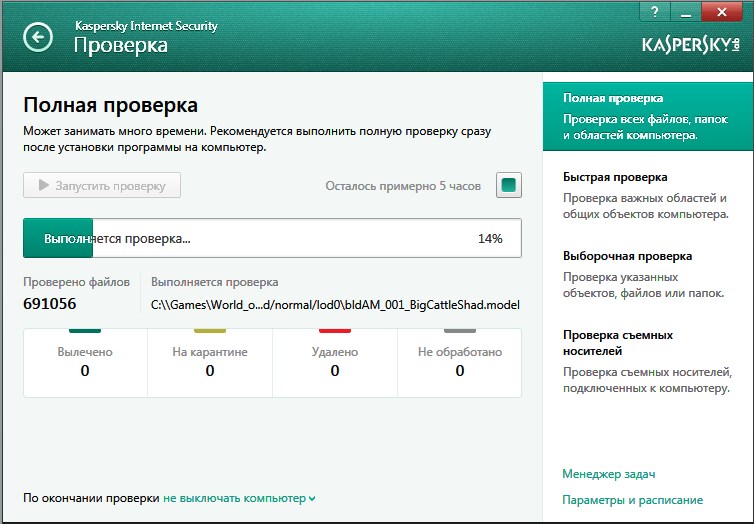Open Проверка съемных носителей section
Viewport: 754px width, 524px height.
click(648, 361)
